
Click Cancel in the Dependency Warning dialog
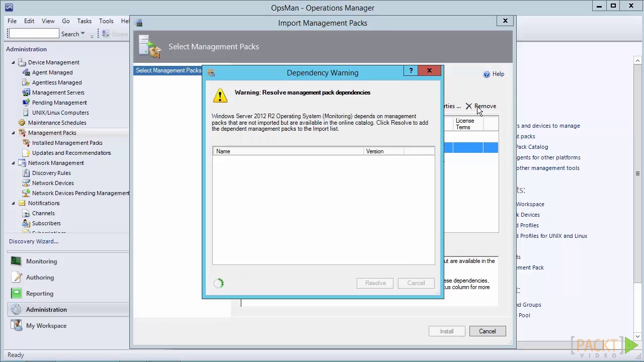tap(416, 283)
